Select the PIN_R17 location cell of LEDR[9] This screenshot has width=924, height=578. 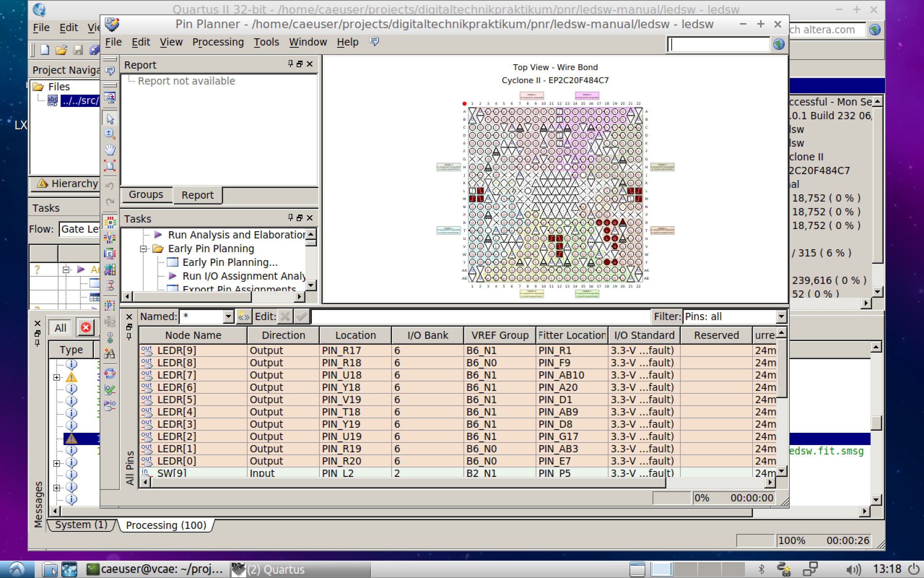coord(355,350)
